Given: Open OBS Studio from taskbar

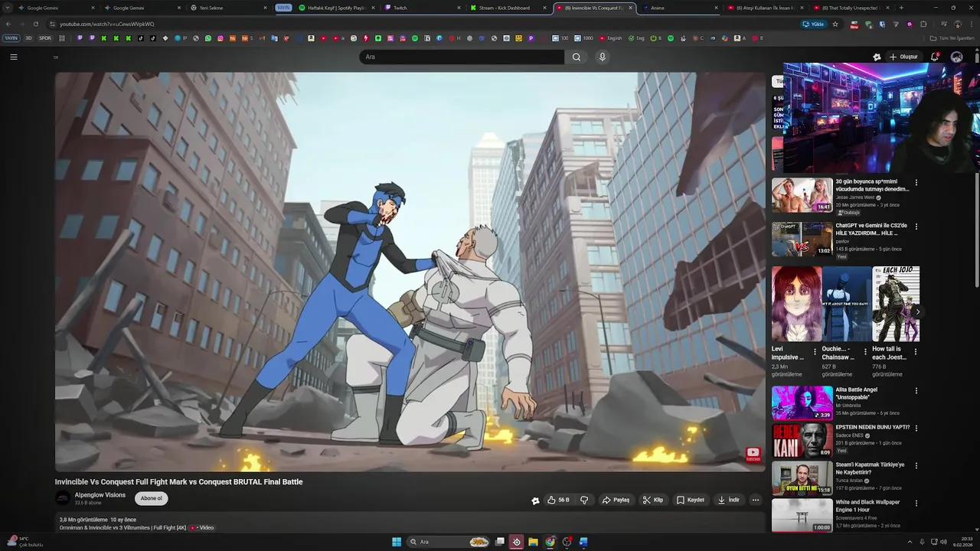Looking at the screenshot, I should [x=567, y=542].
